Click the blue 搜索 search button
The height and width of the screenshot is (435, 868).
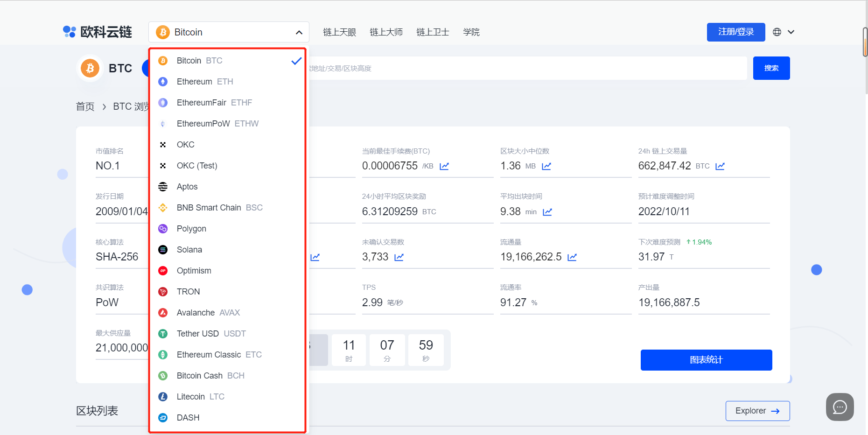coord(771,68)
